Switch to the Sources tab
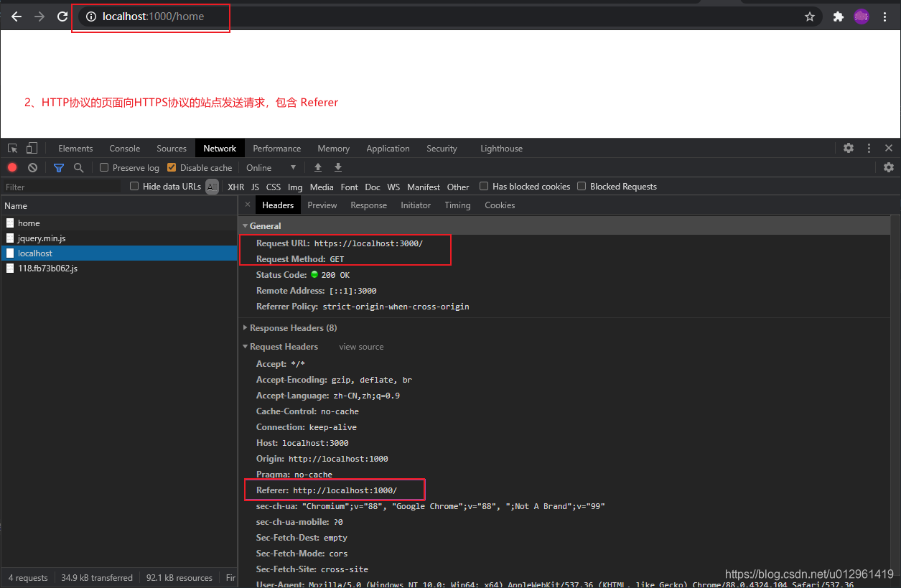The image size is (901, 588). point(172,149)
